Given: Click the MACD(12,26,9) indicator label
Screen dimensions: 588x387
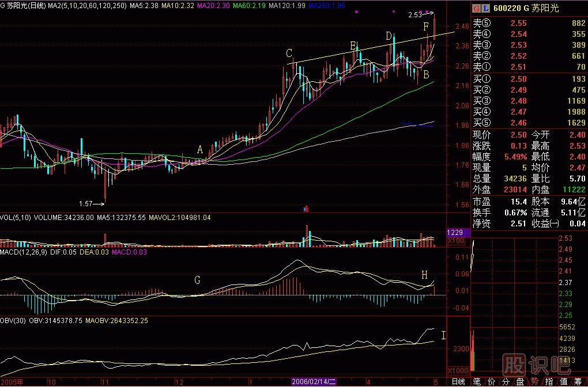Looking at the screenshot, I should [x=23, y=252].
